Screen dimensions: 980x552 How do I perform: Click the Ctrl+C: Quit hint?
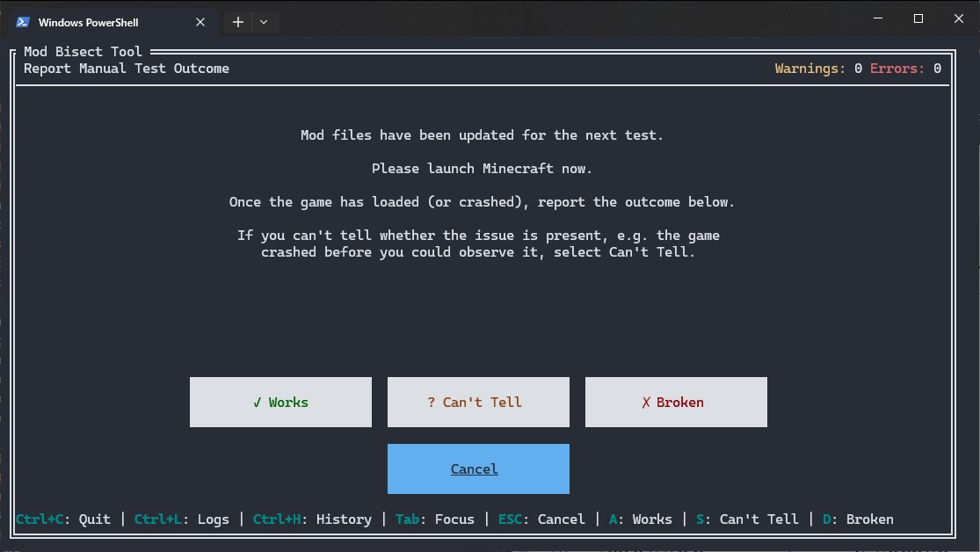pyautogui.click(x=63, y=519)
